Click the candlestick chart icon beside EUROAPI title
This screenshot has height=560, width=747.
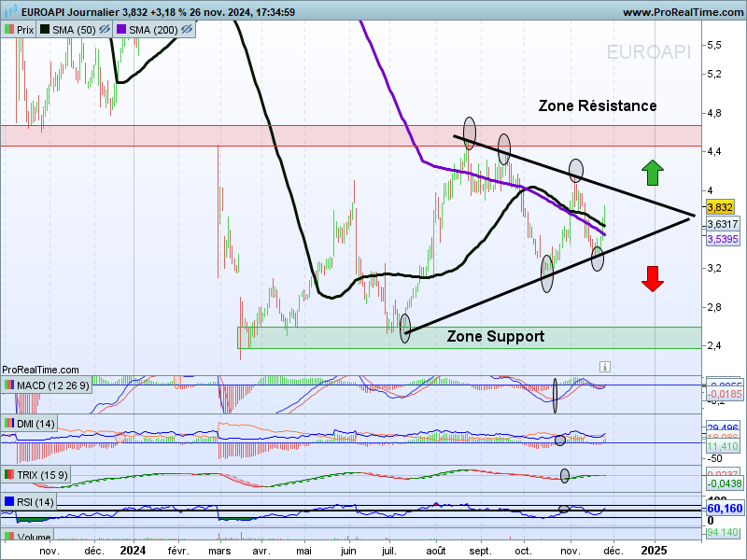click(x=10, y=10)
